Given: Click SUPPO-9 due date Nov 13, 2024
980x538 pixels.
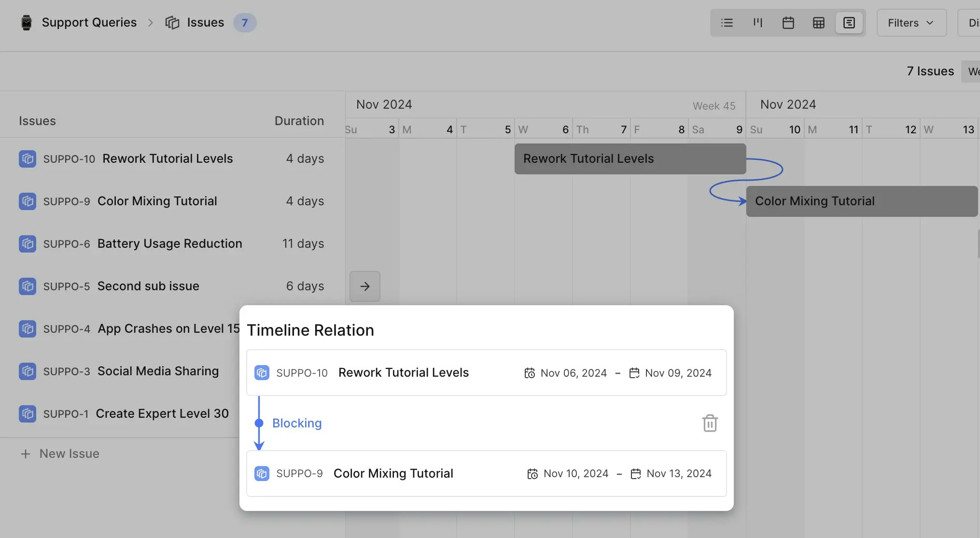Looking at the screenshot, I should [678, 473].
